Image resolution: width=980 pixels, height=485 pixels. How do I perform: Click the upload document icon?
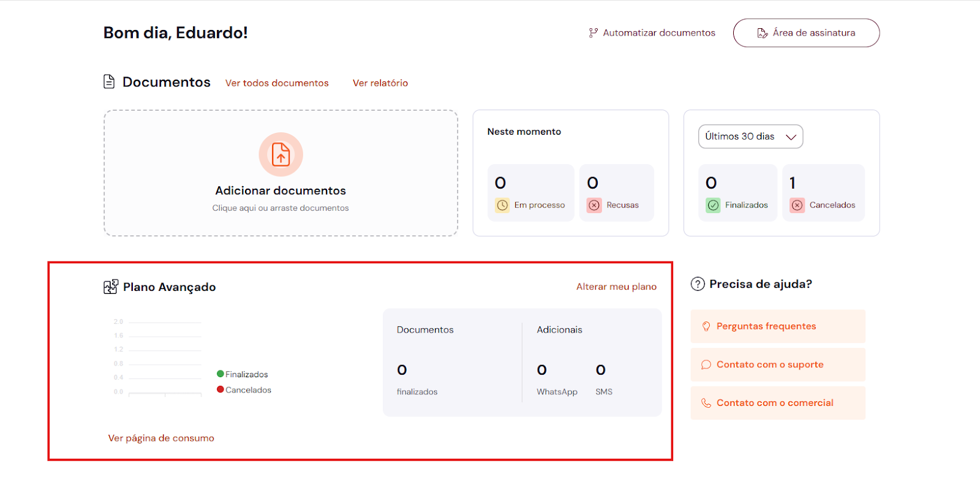coord(281,154)
